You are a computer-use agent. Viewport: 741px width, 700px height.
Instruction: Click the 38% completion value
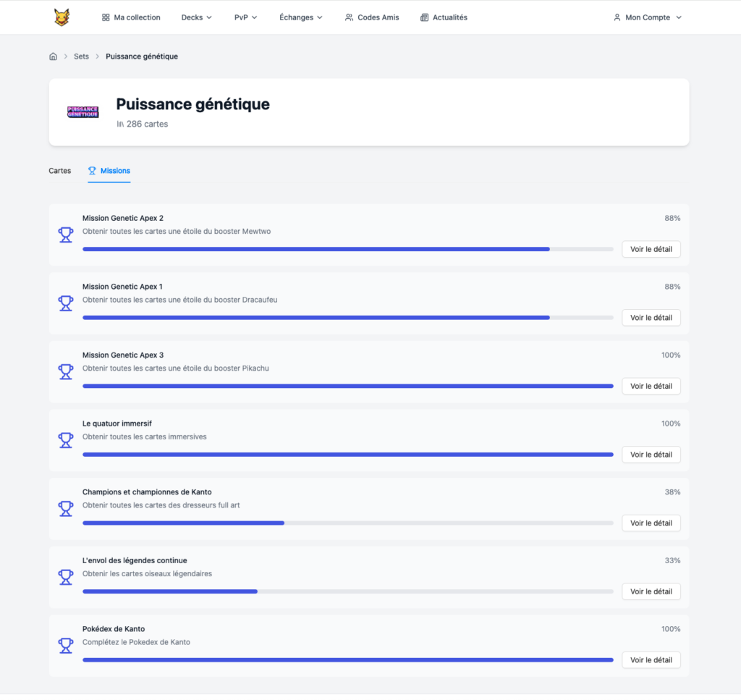672,492
